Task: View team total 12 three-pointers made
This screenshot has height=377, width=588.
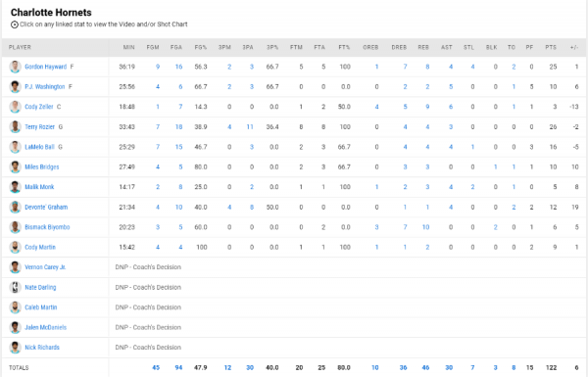Action: click(227, 368)
